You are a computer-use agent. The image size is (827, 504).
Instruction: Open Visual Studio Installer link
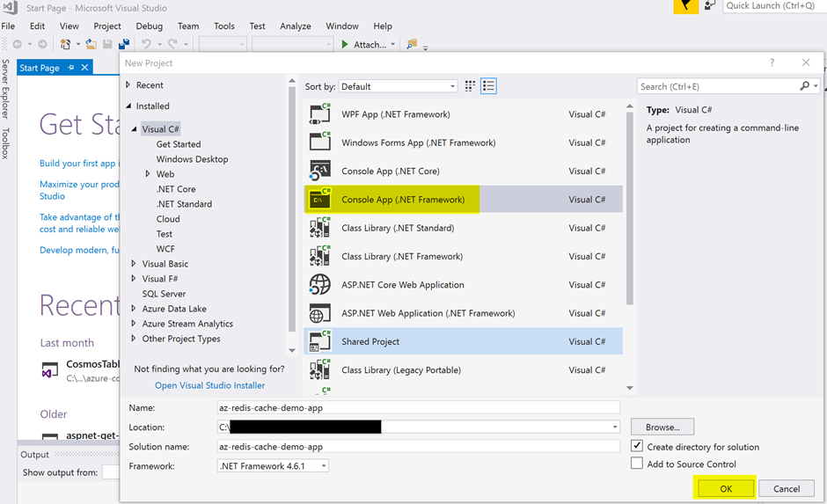210,385
